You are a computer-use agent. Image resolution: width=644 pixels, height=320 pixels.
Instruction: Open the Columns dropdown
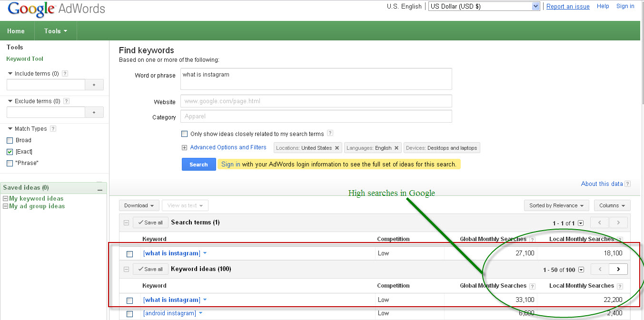(x=612, y=205)
